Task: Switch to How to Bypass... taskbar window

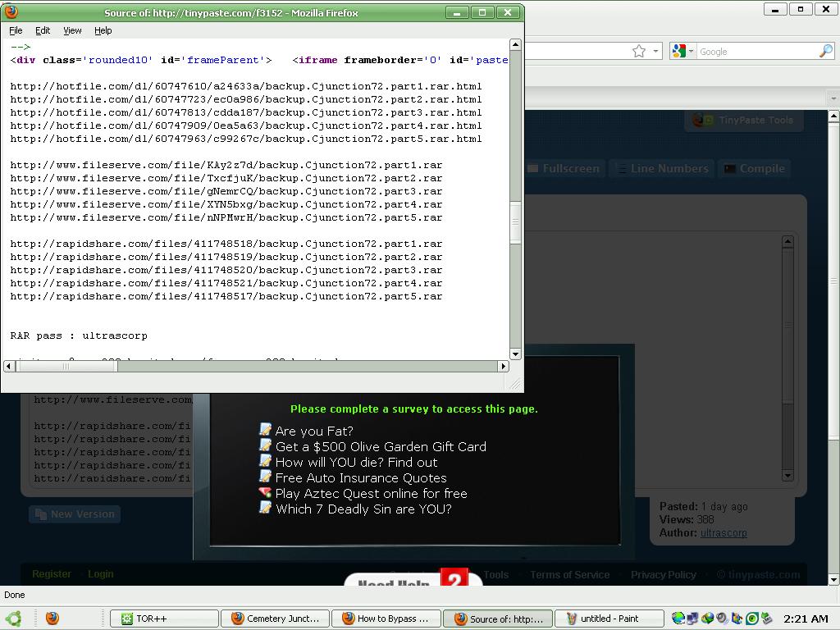Action: click(386, 619)
